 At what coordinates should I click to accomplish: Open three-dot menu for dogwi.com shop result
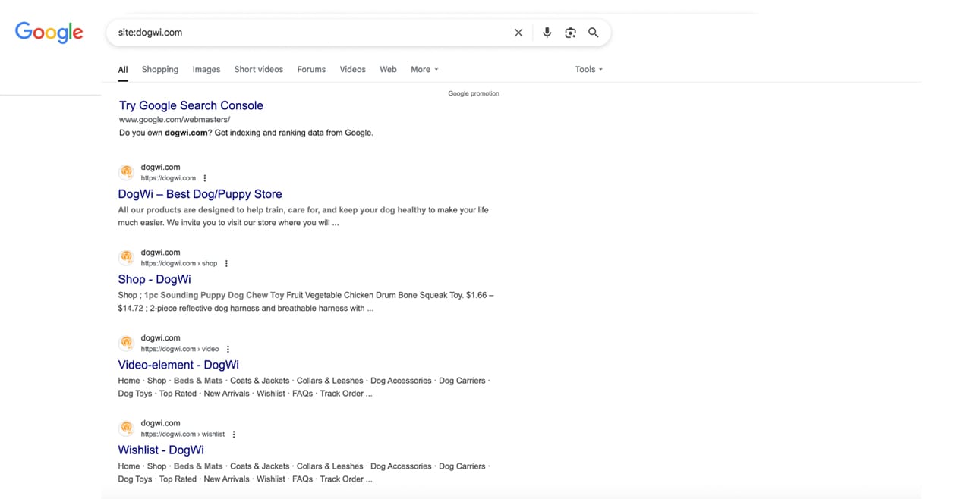coord(226,264)
